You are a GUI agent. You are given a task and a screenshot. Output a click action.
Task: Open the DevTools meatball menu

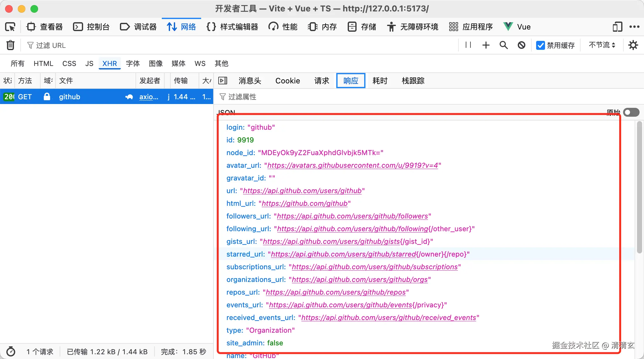coord(634,27)
